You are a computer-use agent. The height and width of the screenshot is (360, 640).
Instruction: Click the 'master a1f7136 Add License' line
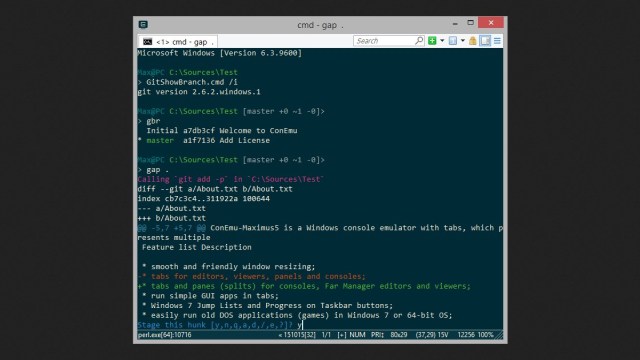click(204, 140)
